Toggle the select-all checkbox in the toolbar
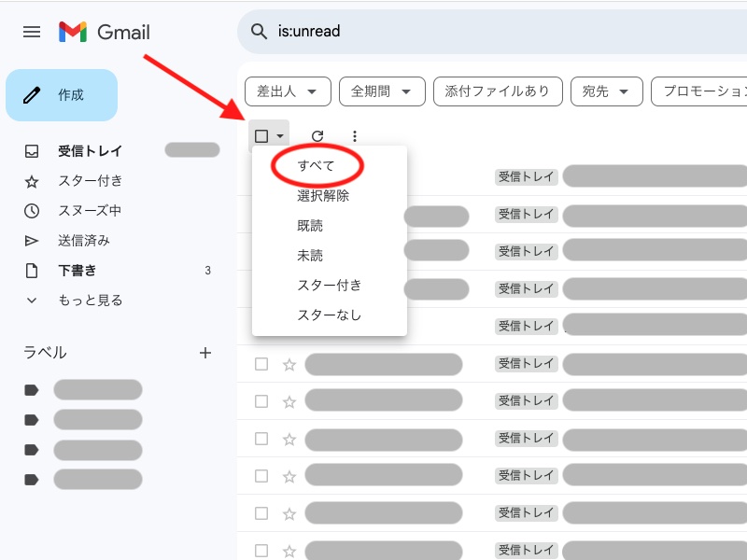Screen dimensions: 747x560 click(261, 133)
